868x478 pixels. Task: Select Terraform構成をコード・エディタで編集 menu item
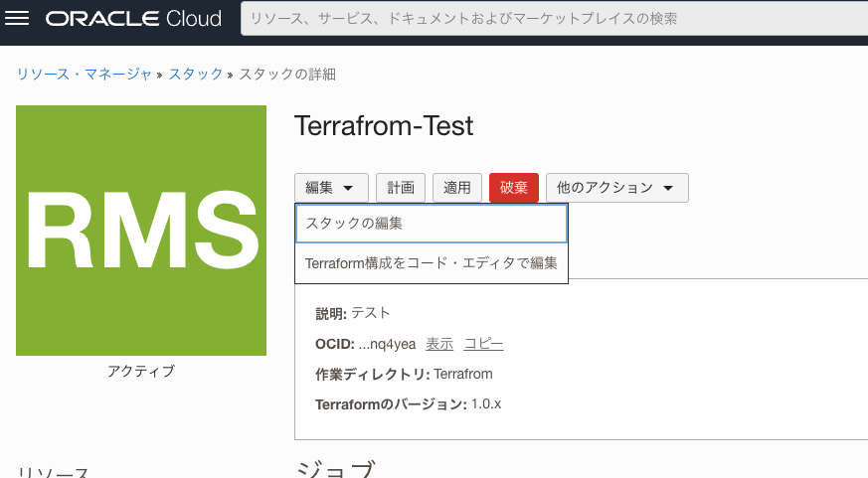click(432, 263)
